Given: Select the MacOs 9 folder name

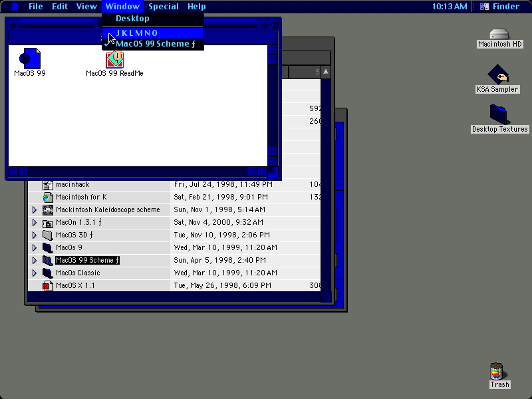Looking at the screenshot, I should click(69, 247).
